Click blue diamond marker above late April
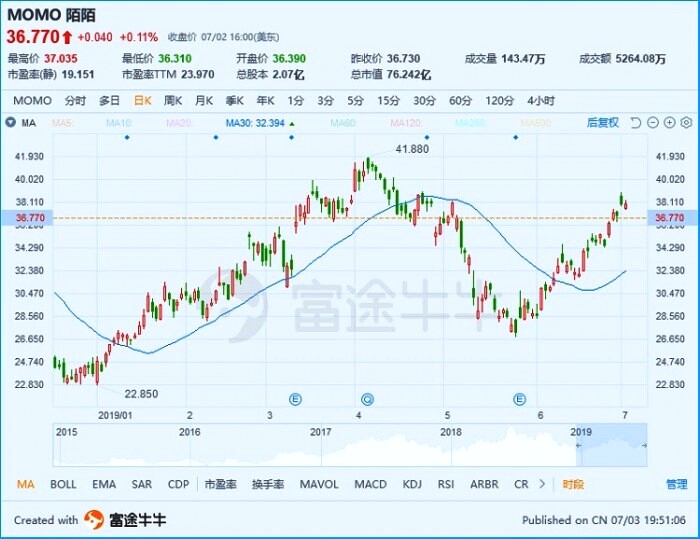This screenshot has width=700, height=539. click(x=427, y=138)
